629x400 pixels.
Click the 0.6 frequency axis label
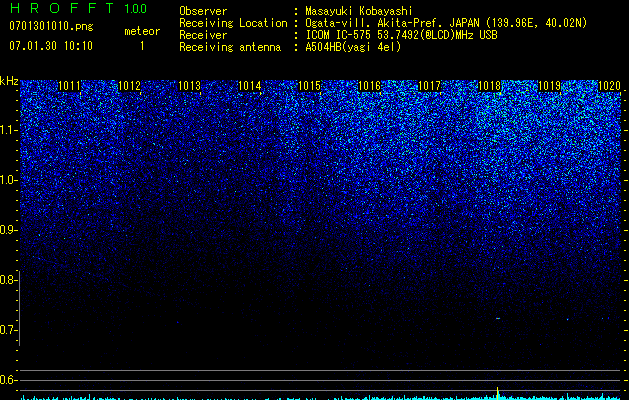[x=7, y=380]
